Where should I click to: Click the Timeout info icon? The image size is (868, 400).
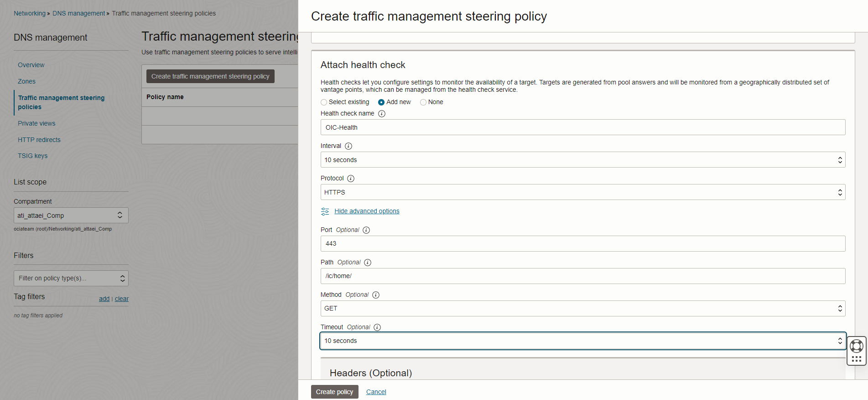(377, 327)
